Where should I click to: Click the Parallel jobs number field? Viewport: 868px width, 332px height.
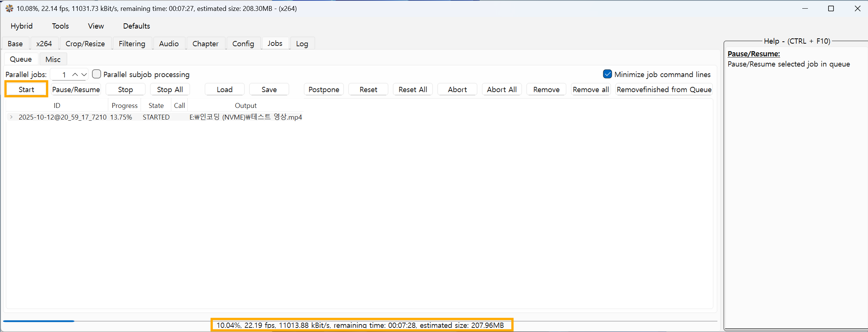(62, 74)
